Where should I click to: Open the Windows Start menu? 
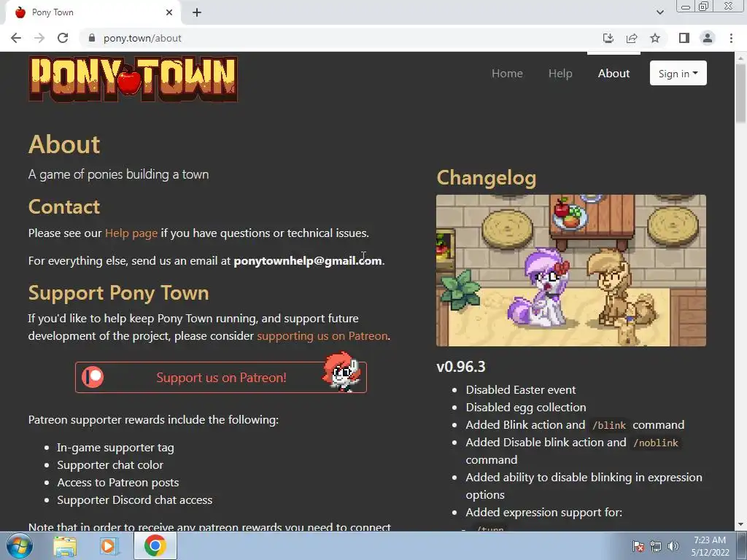point(19,545)
